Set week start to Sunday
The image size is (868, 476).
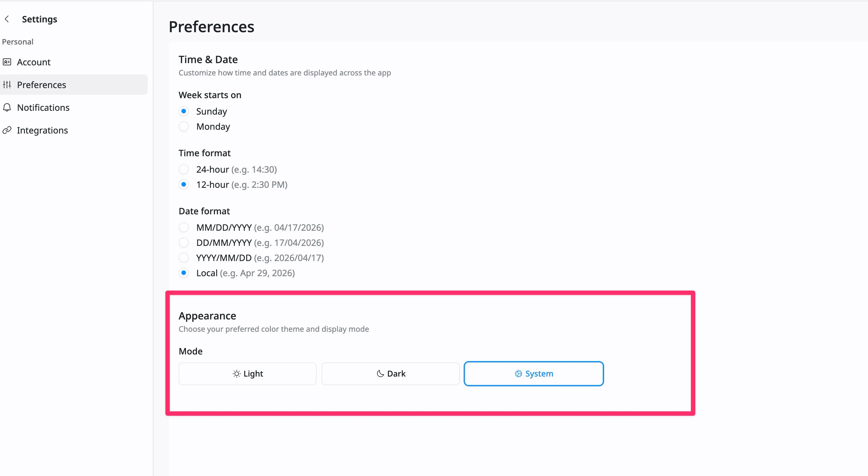(184, 111)
